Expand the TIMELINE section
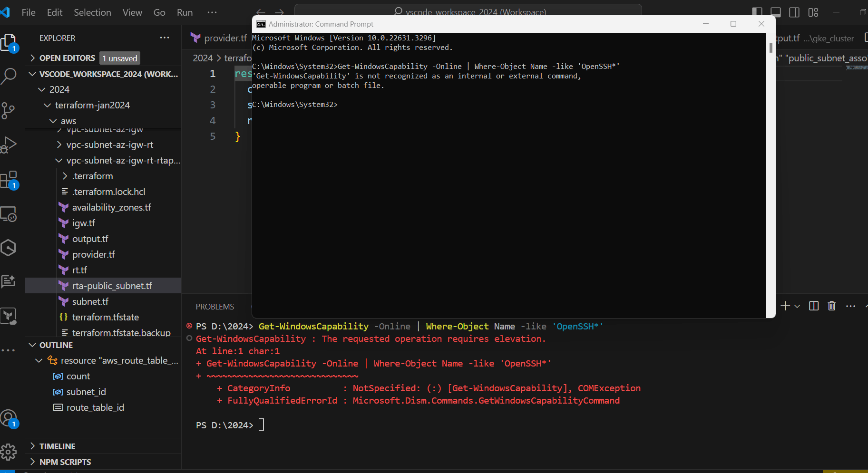Screen dimensions: 868x473 57,446
